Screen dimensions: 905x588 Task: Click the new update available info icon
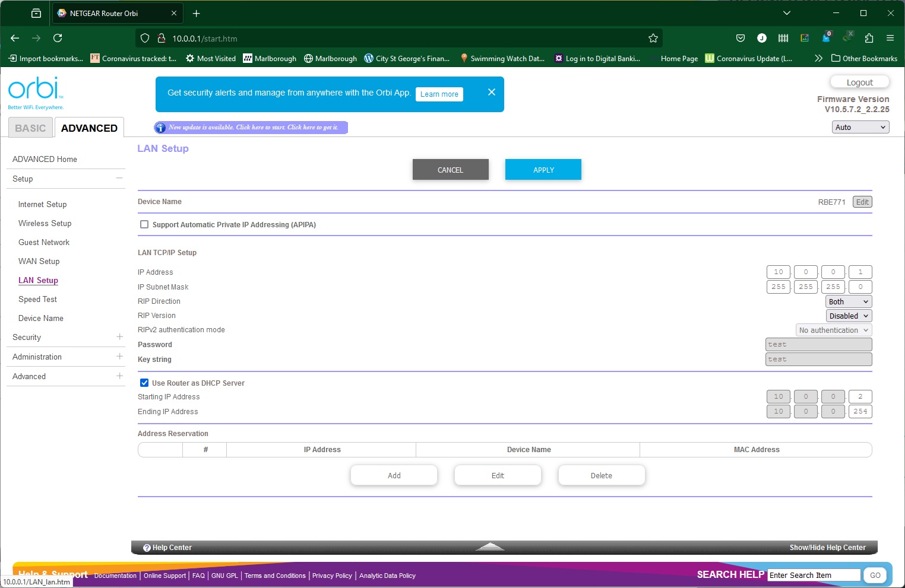click(160, 128)
